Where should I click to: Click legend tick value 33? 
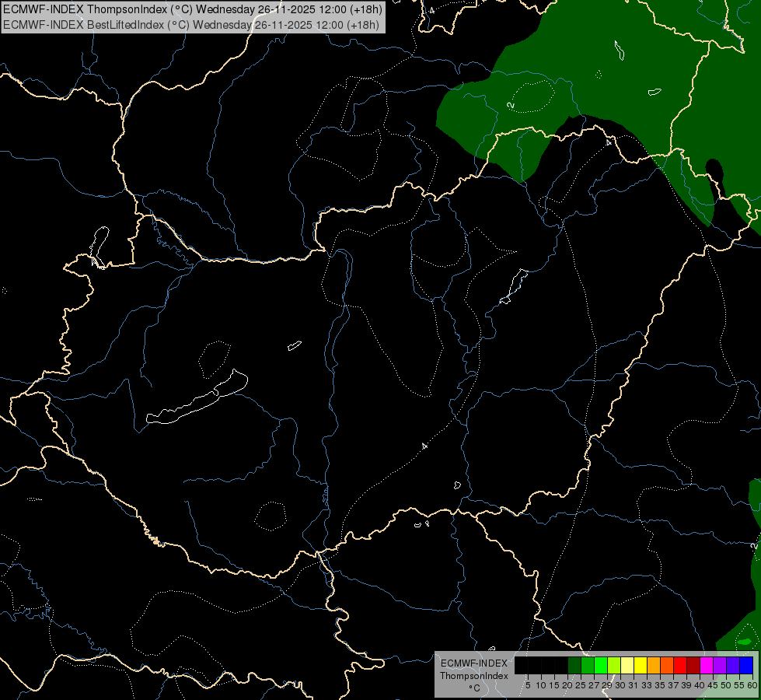[x=647, y=685]
